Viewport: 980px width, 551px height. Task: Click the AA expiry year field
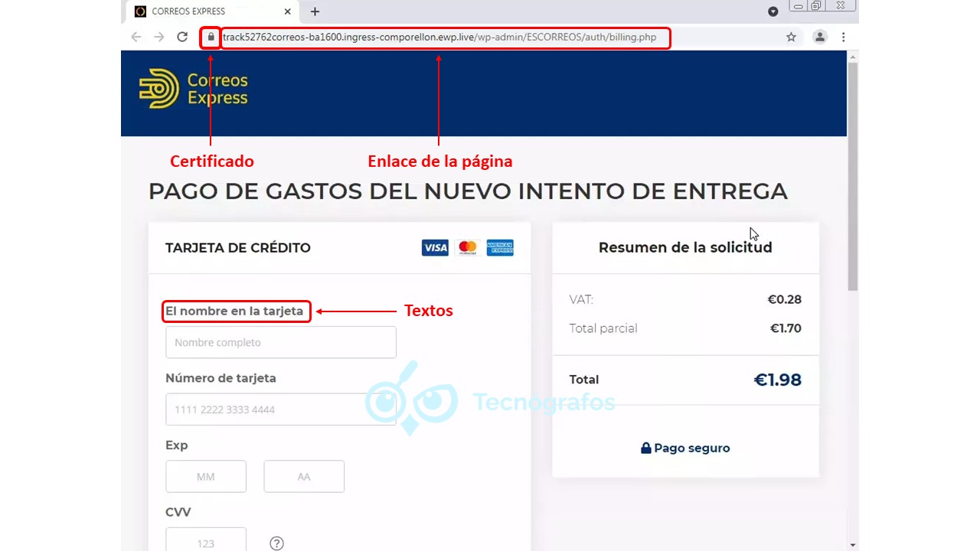point(304,477)
